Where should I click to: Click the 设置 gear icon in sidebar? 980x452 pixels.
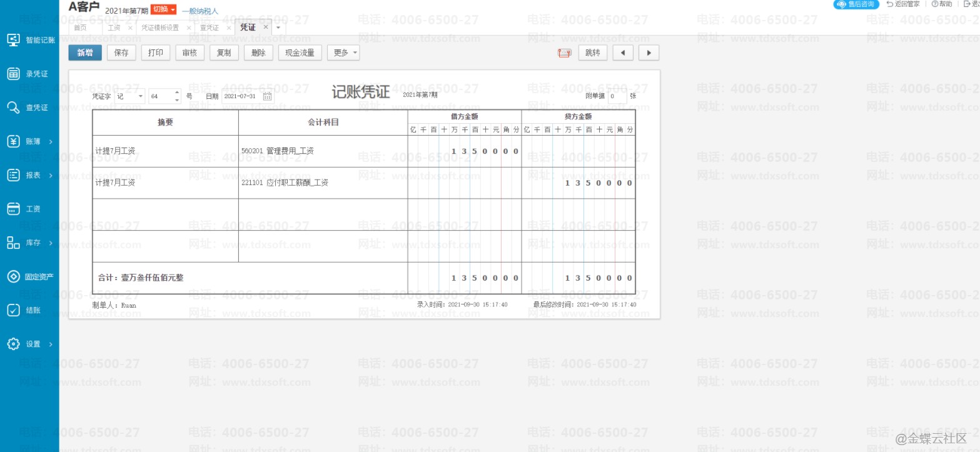pyautogui.click(x=13, y=344)
